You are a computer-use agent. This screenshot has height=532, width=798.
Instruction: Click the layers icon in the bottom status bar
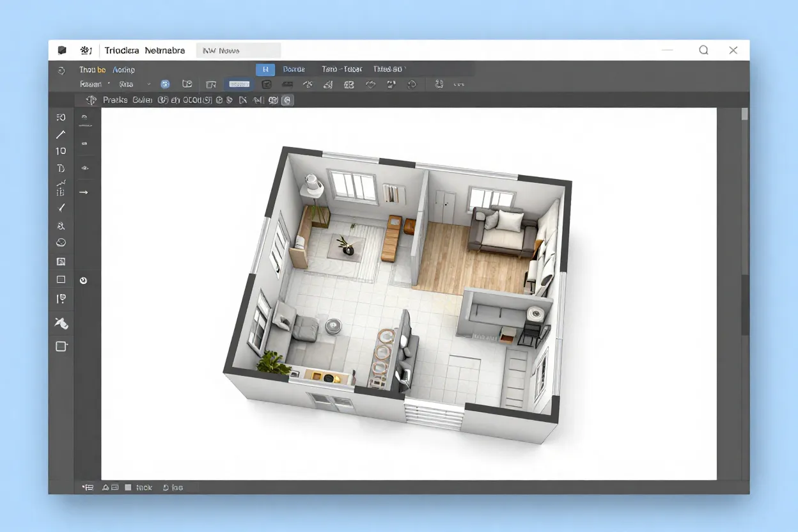point(90,487)
